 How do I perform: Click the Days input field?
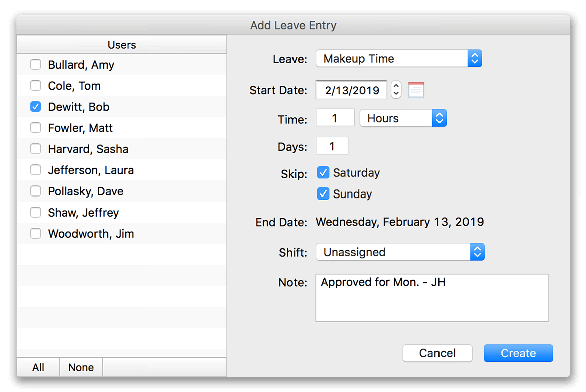(332, 145)
